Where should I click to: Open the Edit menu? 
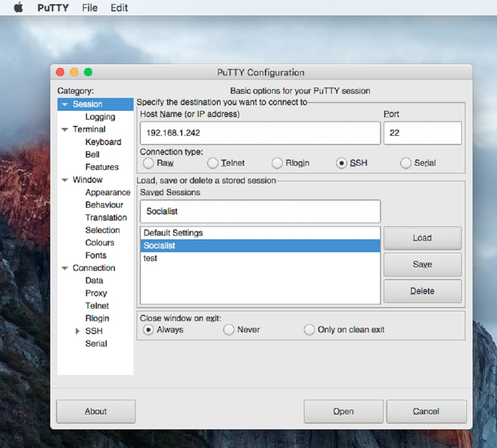point(119,8)
